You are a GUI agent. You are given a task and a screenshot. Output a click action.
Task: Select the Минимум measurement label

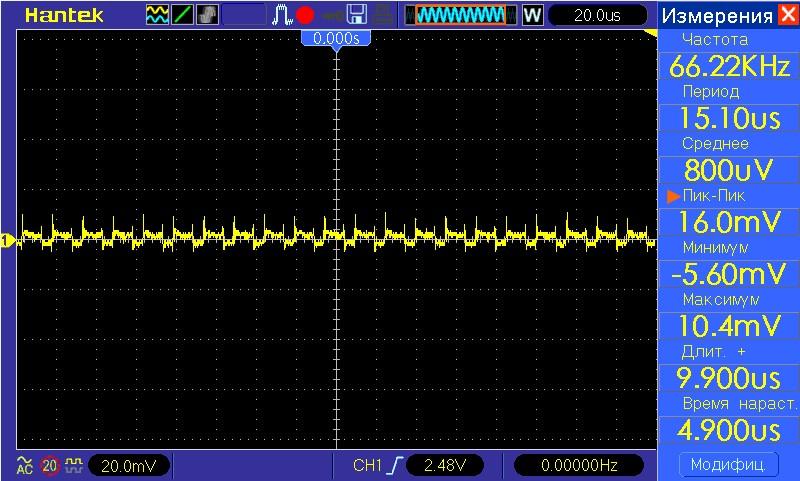point(716,247)
